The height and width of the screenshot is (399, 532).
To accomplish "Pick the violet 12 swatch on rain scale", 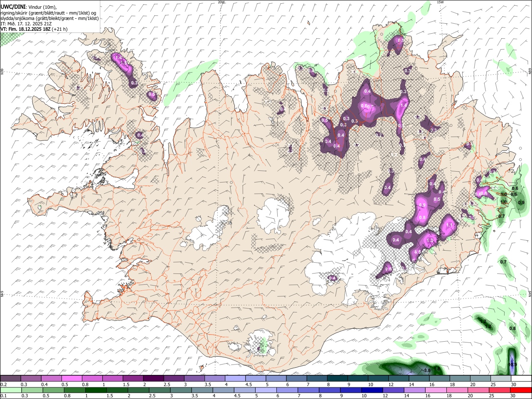I will [394, 390].
